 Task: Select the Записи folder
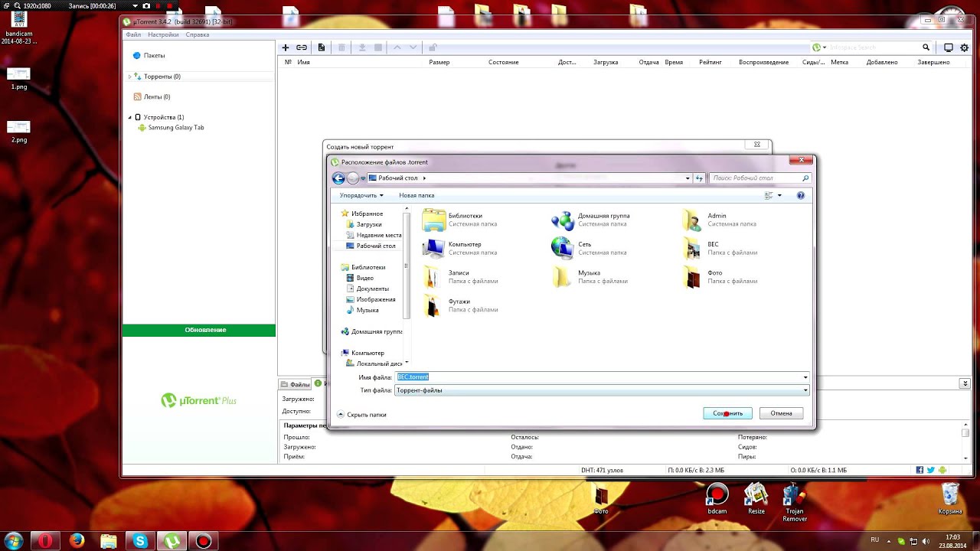[x=461, y=277]
